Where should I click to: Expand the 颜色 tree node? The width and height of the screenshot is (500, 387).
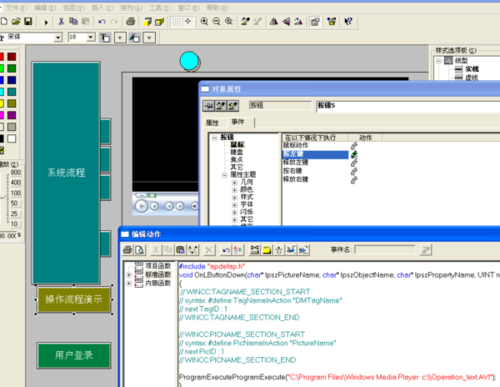click(x=235, y=190)
